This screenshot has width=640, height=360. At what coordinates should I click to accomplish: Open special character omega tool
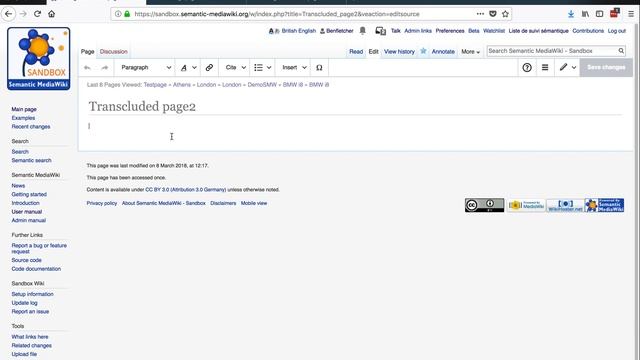(x=319, y=67)
